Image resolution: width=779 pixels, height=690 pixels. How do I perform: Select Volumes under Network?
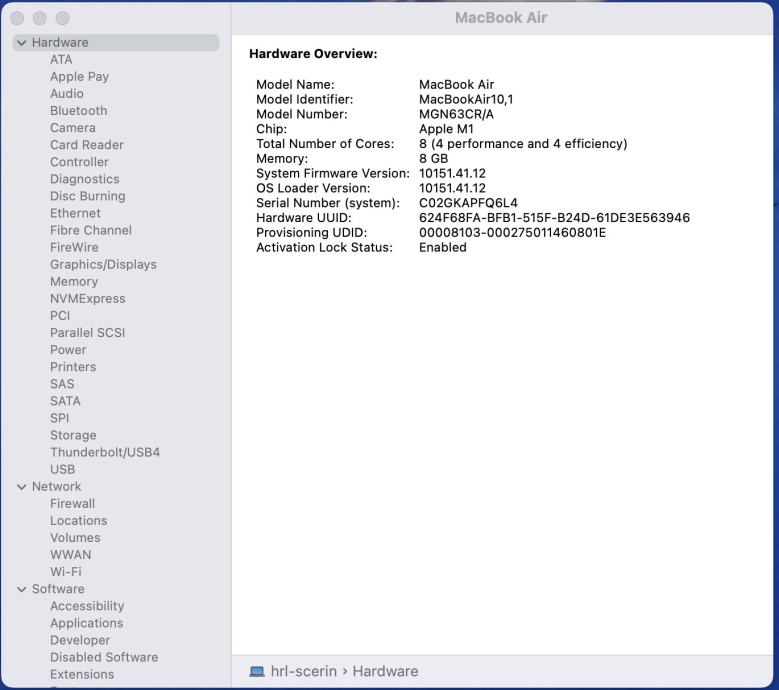coord(75,537)
